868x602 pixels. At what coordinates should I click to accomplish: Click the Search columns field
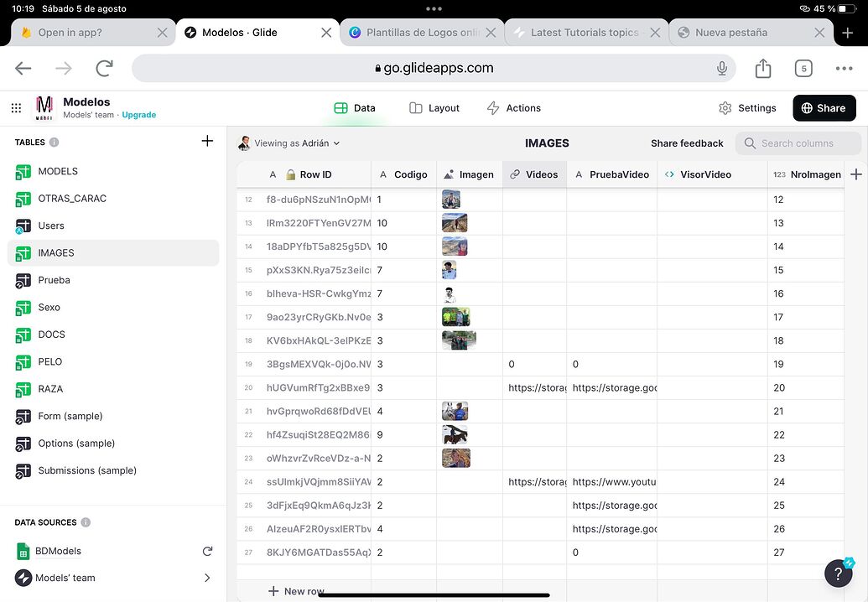798,143
